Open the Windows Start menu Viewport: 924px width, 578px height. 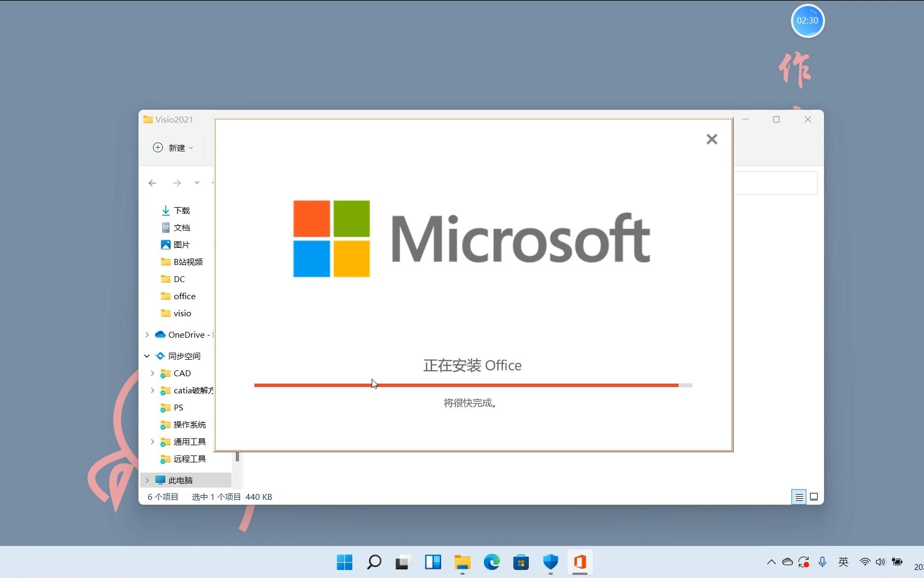[x=344, y=562]
